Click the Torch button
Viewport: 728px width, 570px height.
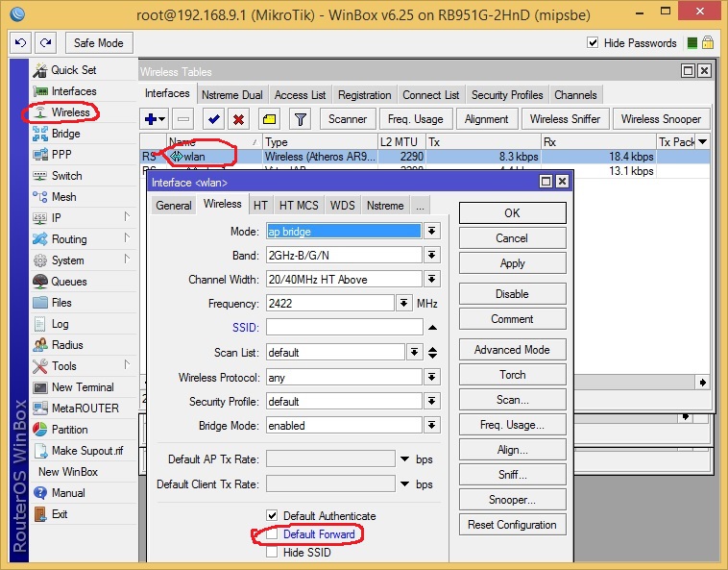[512, 375]
